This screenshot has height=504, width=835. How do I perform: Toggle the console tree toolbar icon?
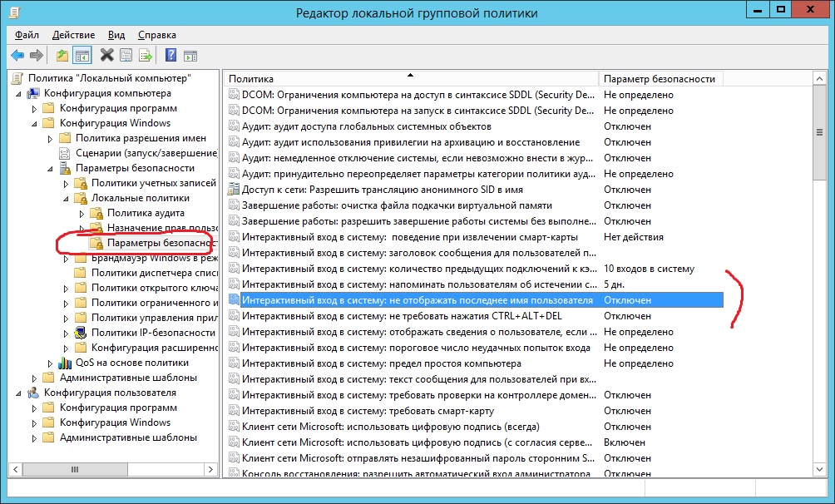coord(82,56)
